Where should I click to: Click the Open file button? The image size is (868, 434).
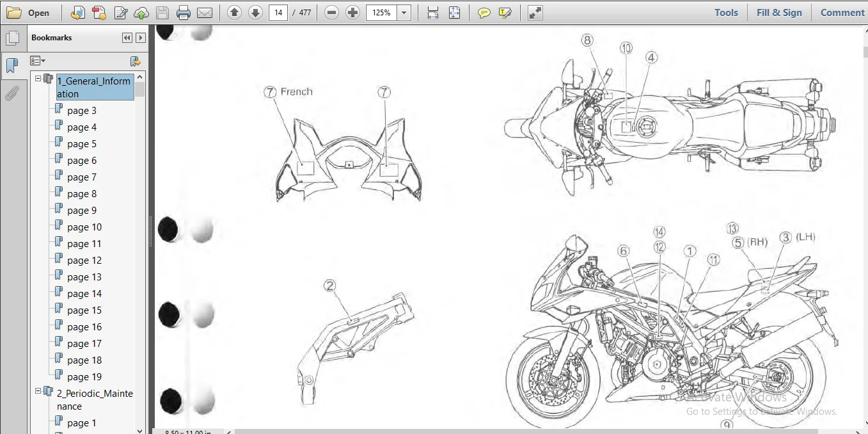(x=28, y=13)
